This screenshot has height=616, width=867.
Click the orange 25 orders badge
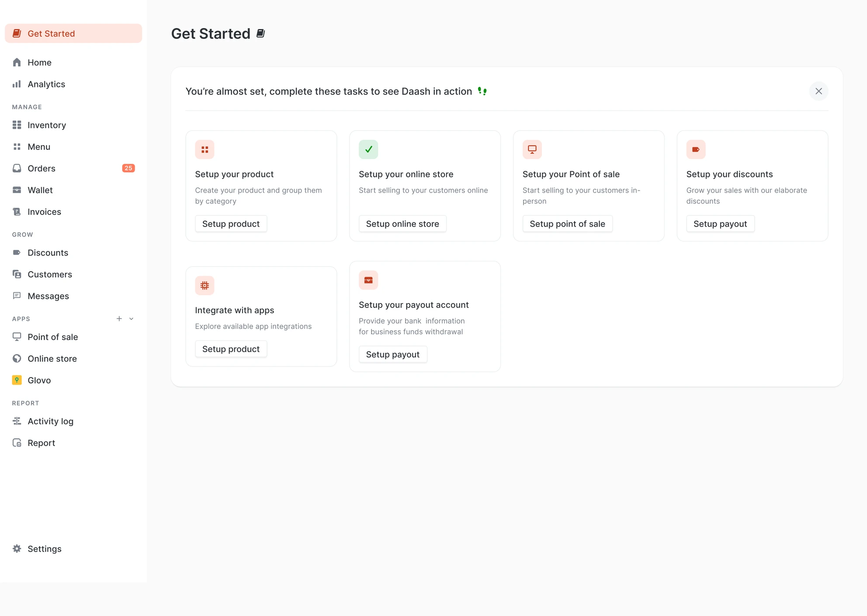point(128,168)
